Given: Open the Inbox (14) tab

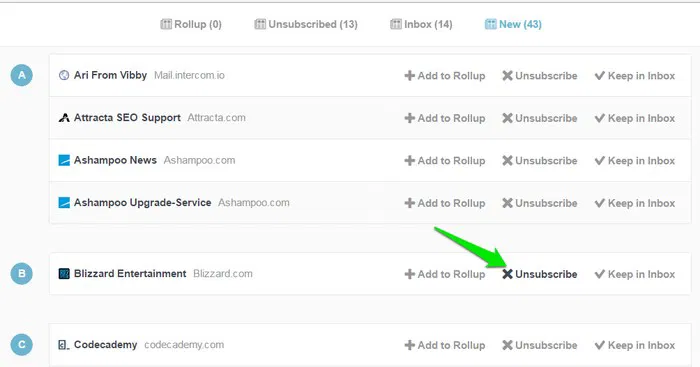Looking at the screenshot, I should [x=421, y=24].
